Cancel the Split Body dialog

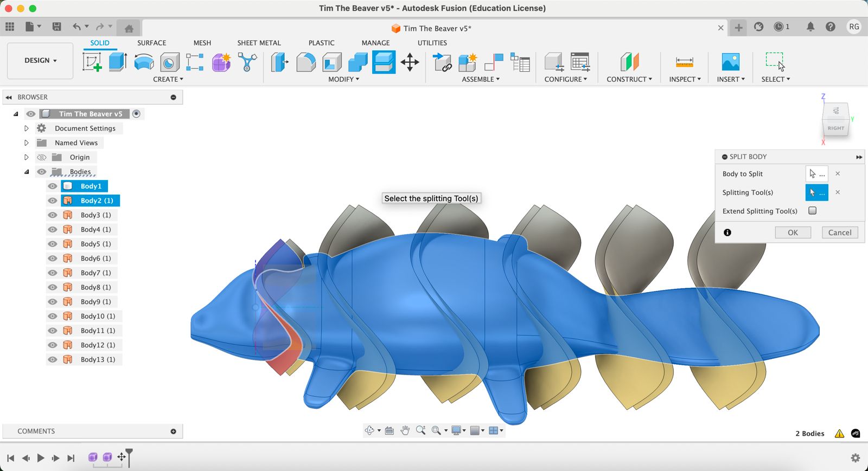pyautogui.click(x=839, y=233)
